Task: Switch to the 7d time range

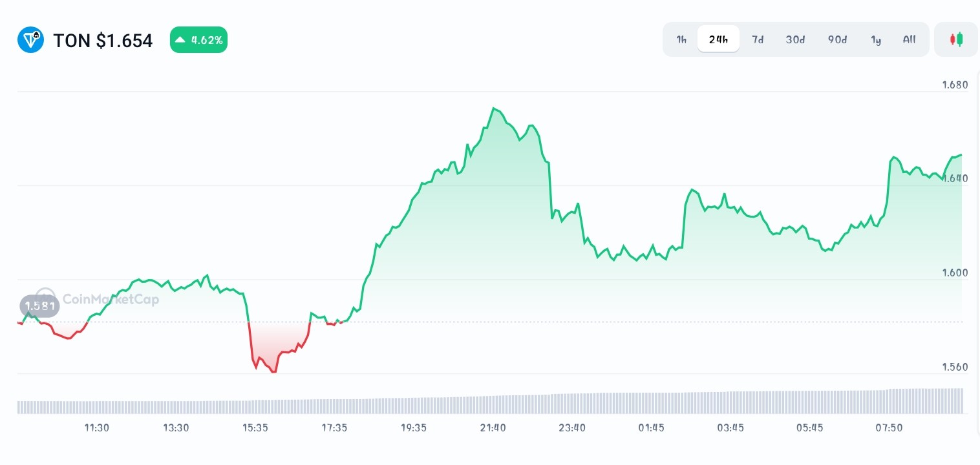Action: tap(758, 39)
